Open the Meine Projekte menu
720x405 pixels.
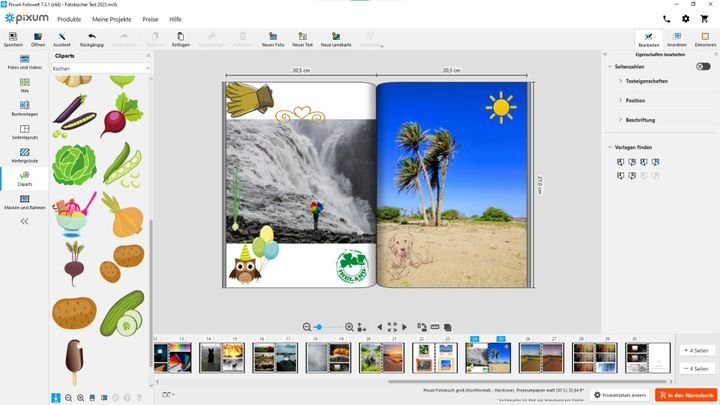click(112, 19)
